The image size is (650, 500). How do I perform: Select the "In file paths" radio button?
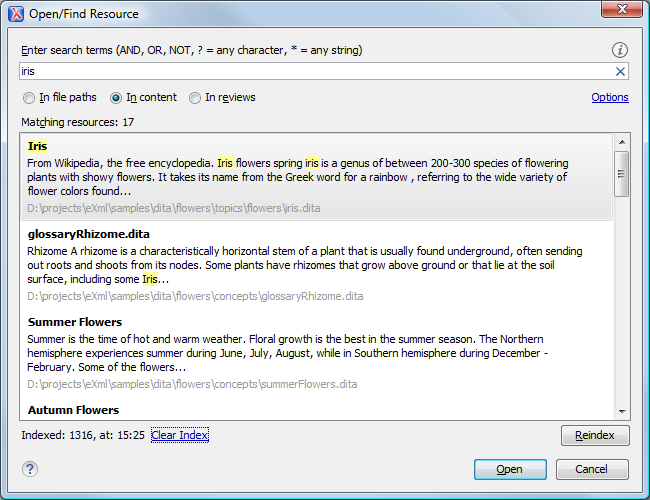click(x=29, y=98)
